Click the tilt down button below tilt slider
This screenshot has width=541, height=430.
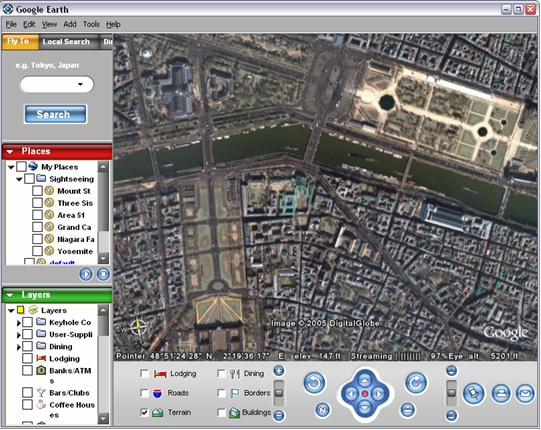[451, 415]
